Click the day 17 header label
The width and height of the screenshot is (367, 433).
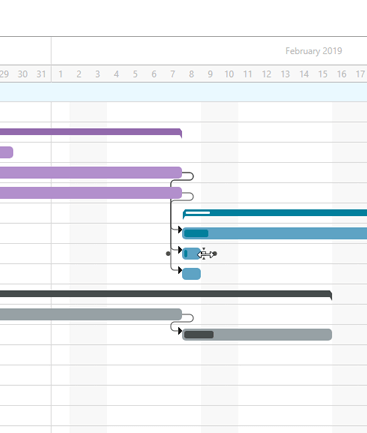[x=360, y=74]
